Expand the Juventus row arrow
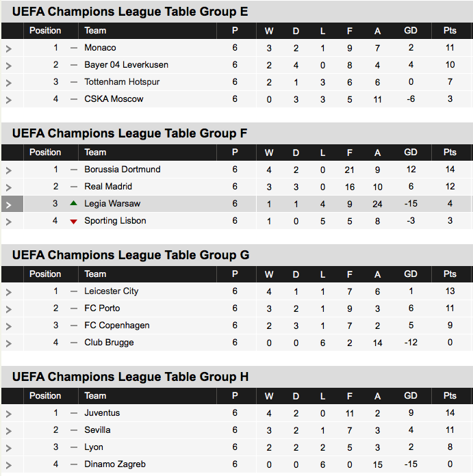 9,414
